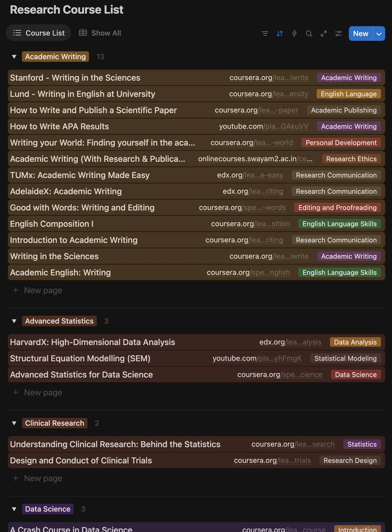The image size is (392, 532).
Task: Click the Data Science group label
Action: click(48, 509)
